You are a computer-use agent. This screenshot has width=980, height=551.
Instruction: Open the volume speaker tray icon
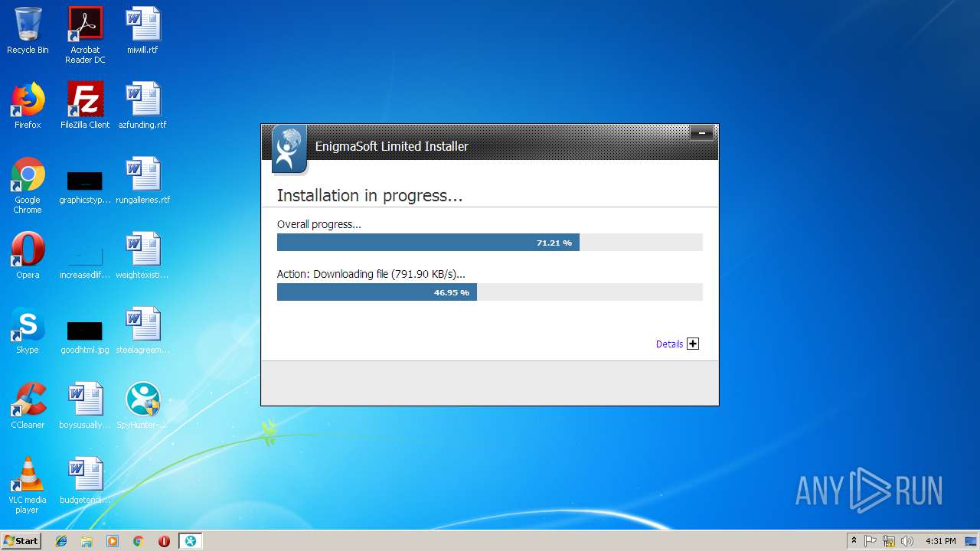pos(907,541)
